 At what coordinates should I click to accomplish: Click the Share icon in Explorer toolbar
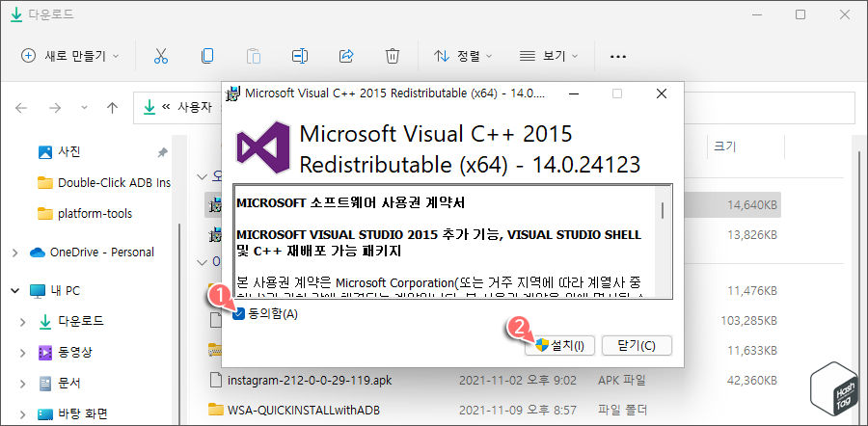346,56
